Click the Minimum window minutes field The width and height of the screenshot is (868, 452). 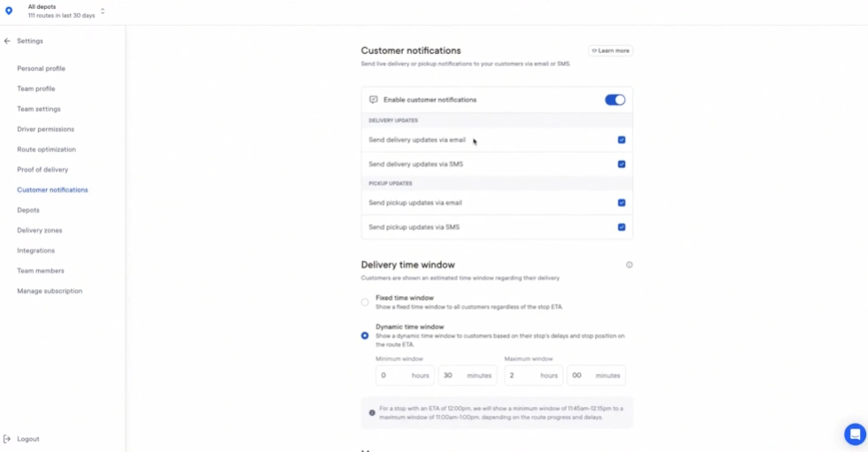click(x=468, y=376)
